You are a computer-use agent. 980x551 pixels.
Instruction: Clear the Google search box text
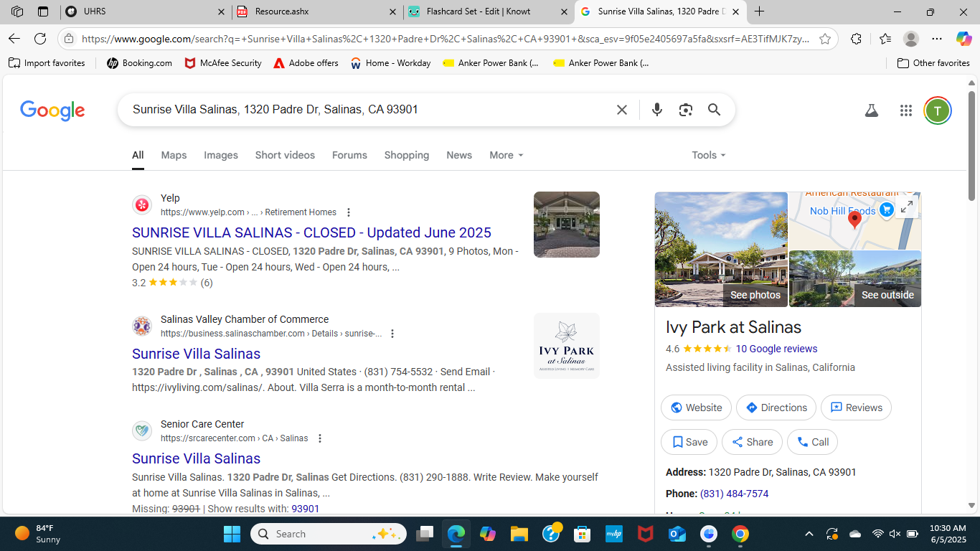click(622, 110)
